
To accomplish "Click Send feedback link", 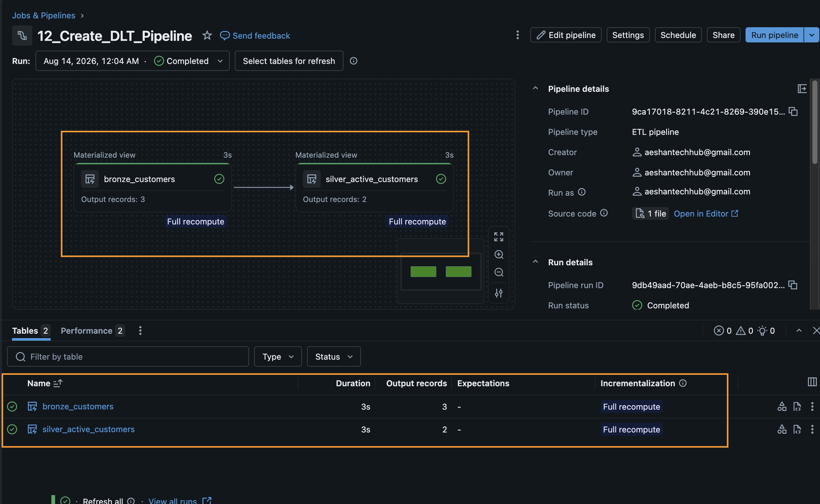I will [255, 35].
